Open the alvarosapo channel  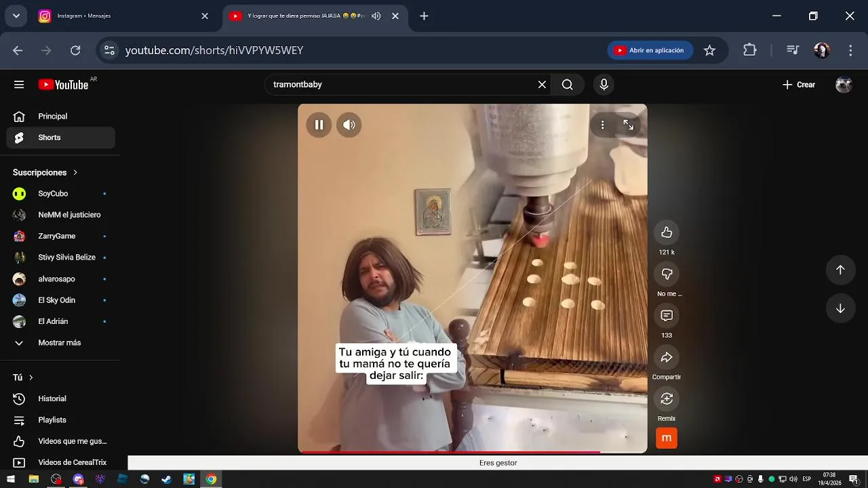click(61, 279)
